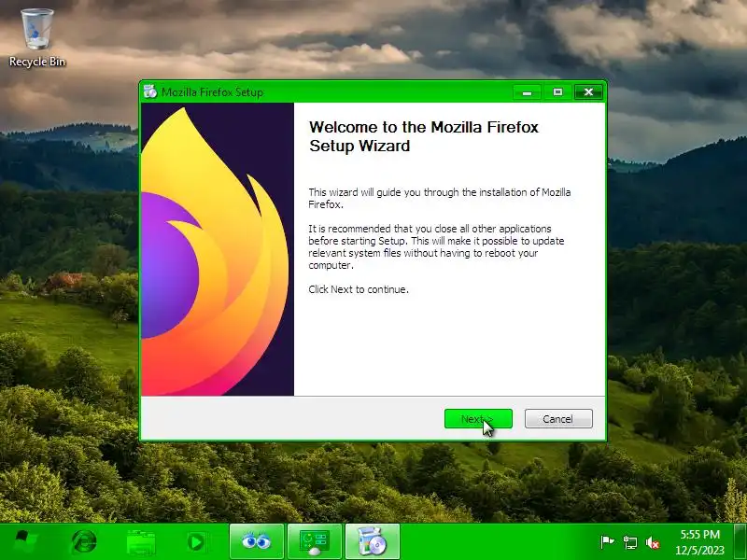Switch to Firefox installer in the taskbar

(372, 541)
